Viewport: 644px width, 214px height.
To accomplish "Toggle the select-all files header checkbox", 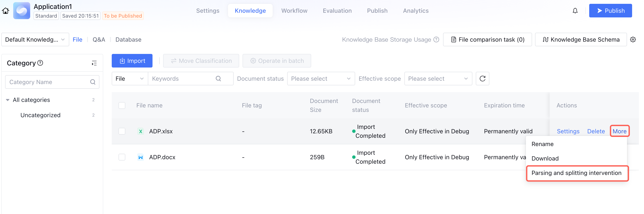I will [x=122, y=106].
